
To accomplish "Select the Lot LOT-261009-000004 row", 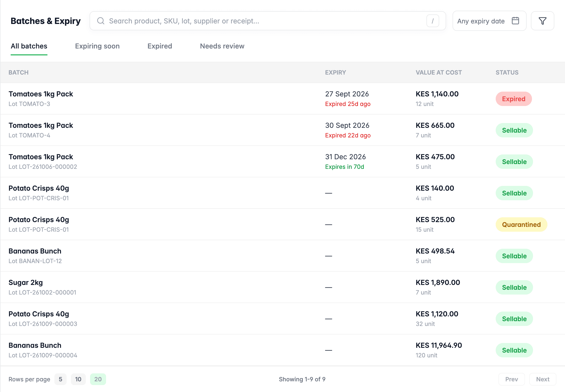I will pyautogui.click(x=282, y=350).
